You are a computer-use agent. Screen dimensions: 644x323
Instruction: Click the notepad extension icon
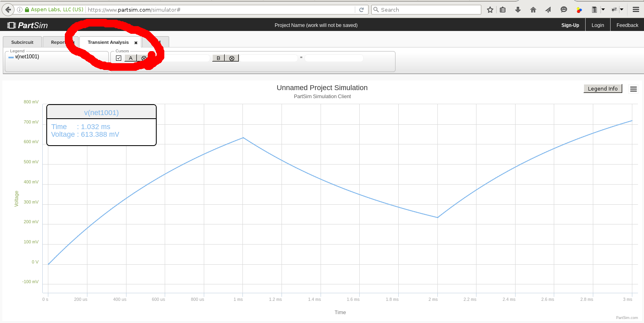(594, 10)
